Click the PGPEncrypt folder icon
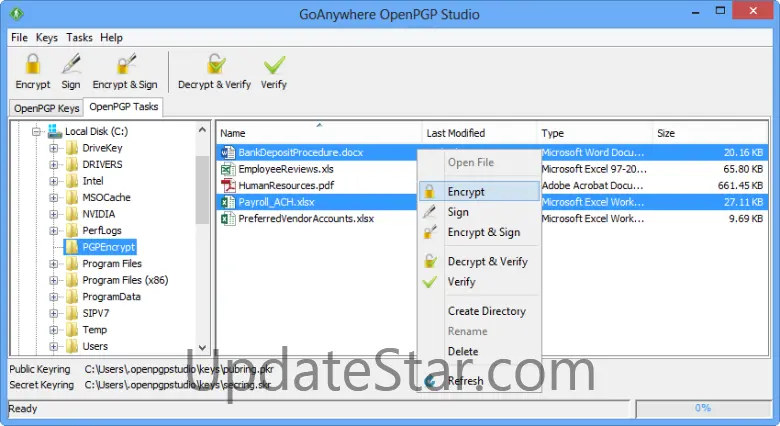Screen dimensions: 780x426 click(x=73, y=247)
